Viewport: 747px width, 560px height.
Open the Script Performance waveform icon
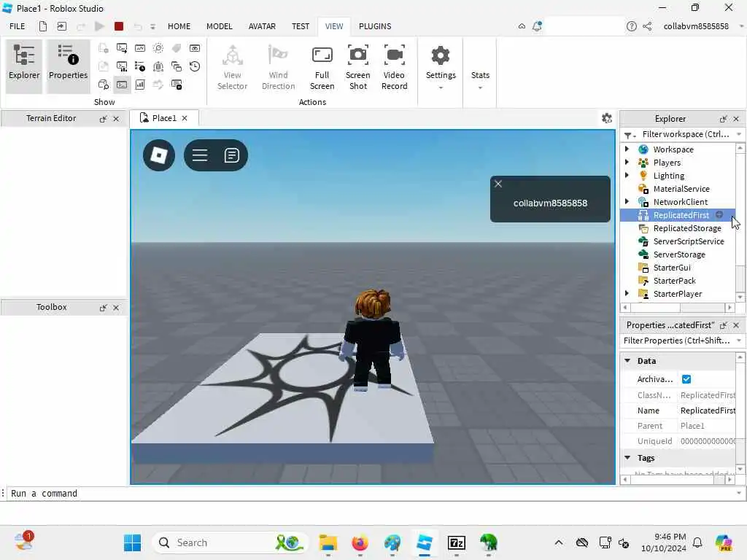140,48
